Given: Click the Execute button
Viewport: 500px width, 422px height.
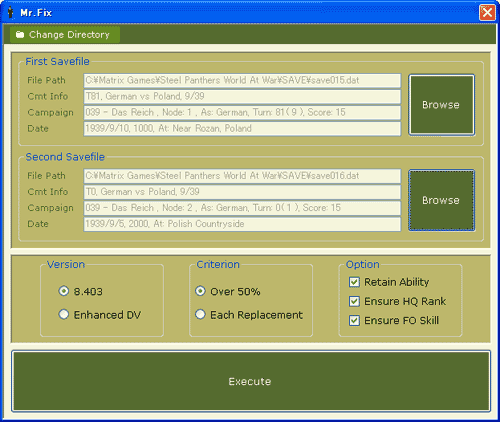Looking at the screenshot, I should pos(251,381).
